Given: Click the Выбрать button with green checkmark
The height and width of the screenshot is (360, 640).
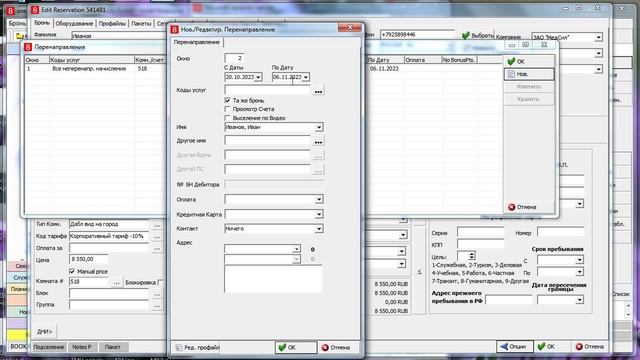Looking at the screenshot, I should [x=478, y=36].
